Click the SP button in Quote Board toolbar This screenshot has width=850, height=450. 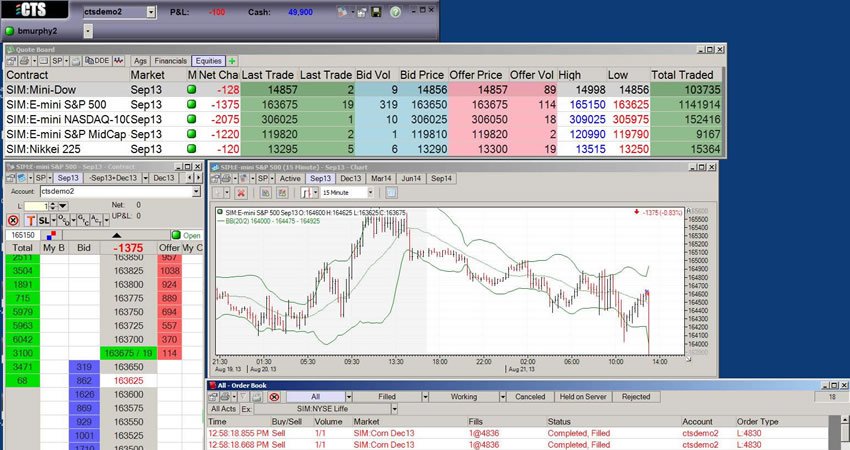click(57, 61)
